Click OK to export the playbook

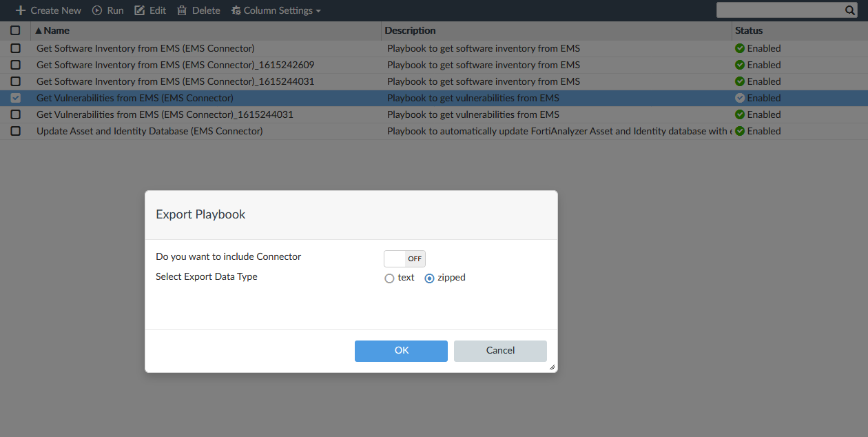pyautogui.click(x=401, y=350)
